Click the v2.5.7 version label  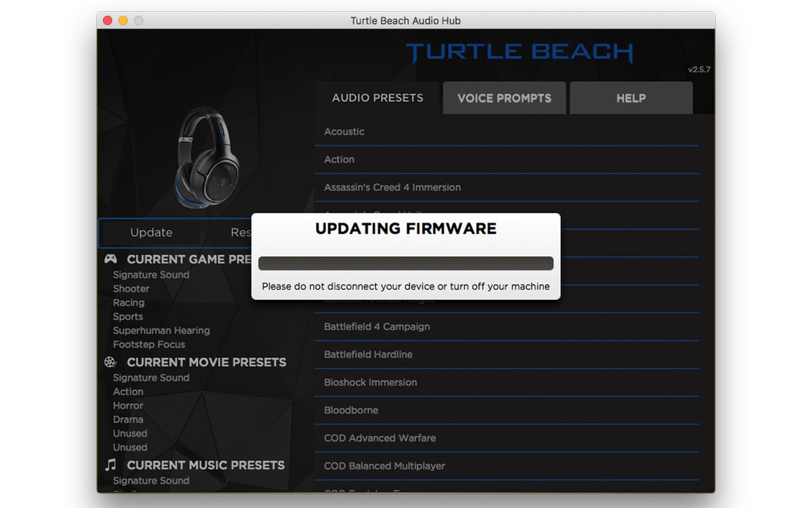698,69
